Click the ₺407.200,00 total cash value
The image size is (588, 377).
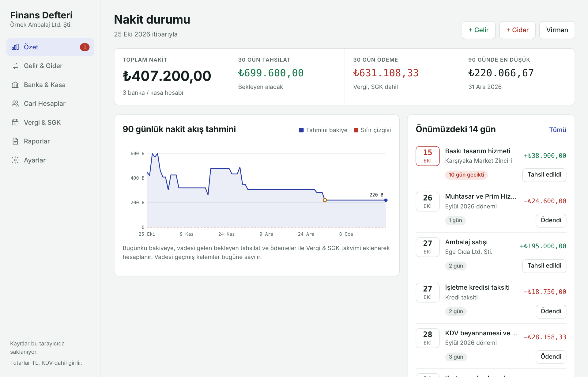167,76
